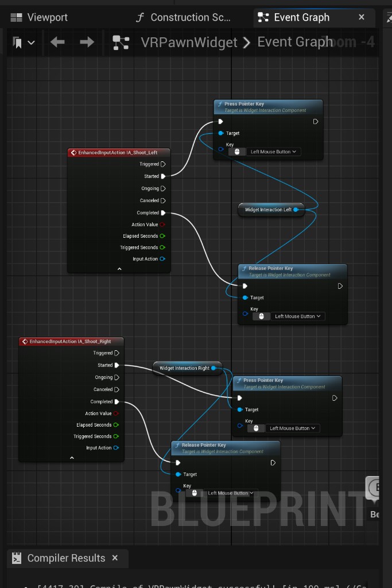
Task: Click Started exec pin on IA_Shoot_Left
Action: [163, 176]
